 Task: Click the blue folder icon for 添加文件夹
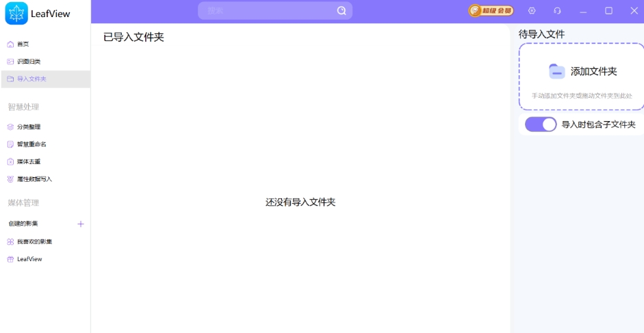[557, 71]
